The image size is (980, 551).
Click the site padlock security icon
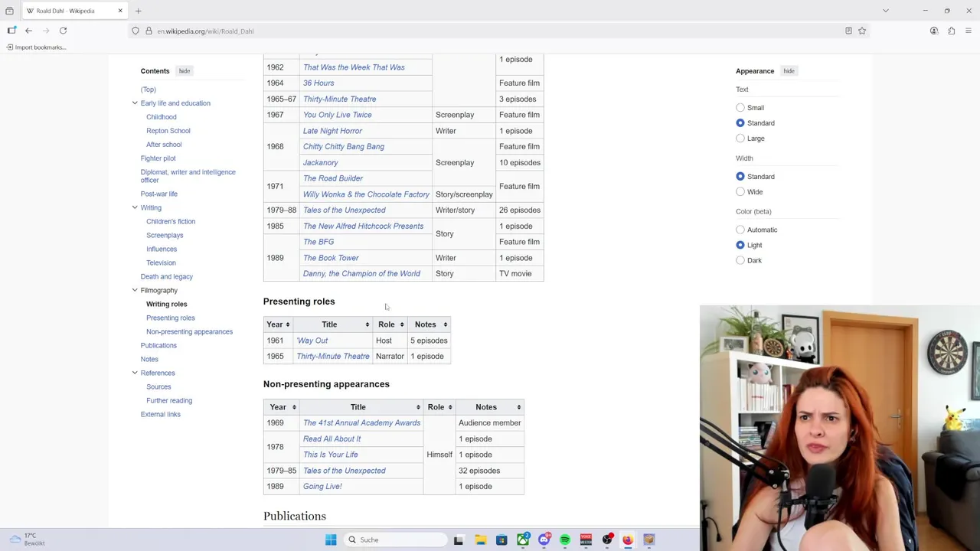pos(149,31)
